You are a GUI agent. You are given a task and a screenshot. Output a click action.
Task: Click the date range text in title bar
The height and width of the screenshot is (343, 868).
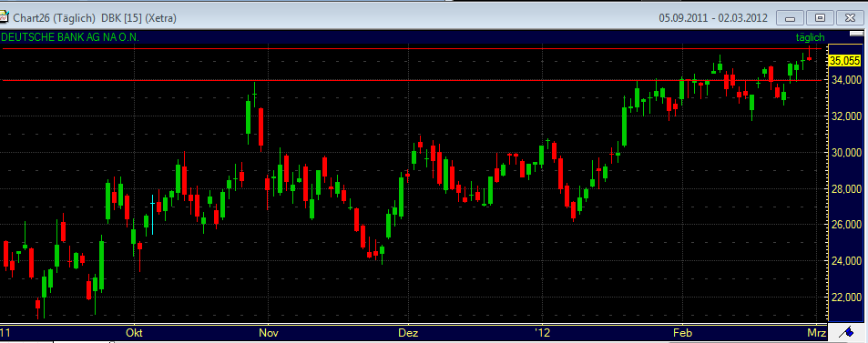tap(713, 18)
